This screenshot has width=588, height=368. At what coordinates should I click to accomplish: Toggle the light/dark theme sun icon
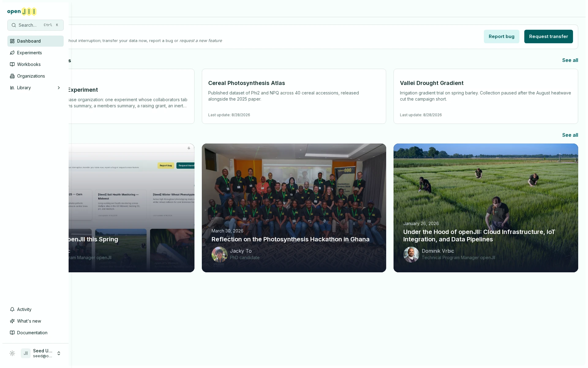tap(12, 353)
